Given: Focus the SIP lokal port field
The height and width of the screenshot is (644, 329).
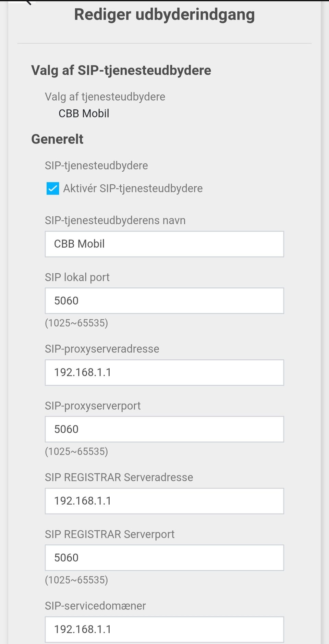Looking at the screenshot, I should pos(164,301).
